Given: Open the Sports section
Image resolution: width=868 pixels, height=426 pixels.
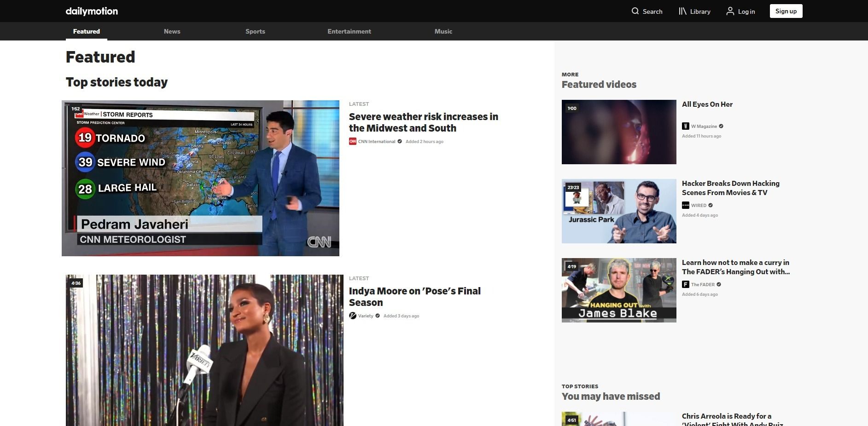Looking at the screenshot, I should pos(255,31).
